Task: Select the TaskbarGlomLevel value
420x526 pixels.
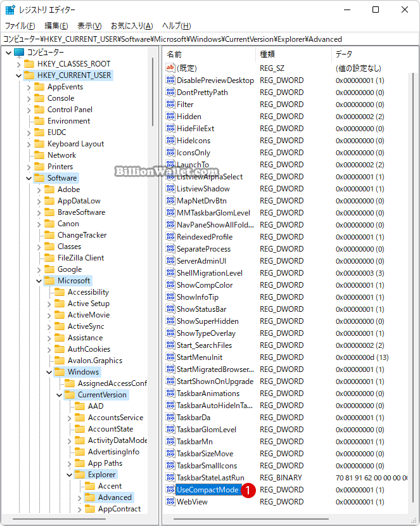Action: tap(207, 430)
